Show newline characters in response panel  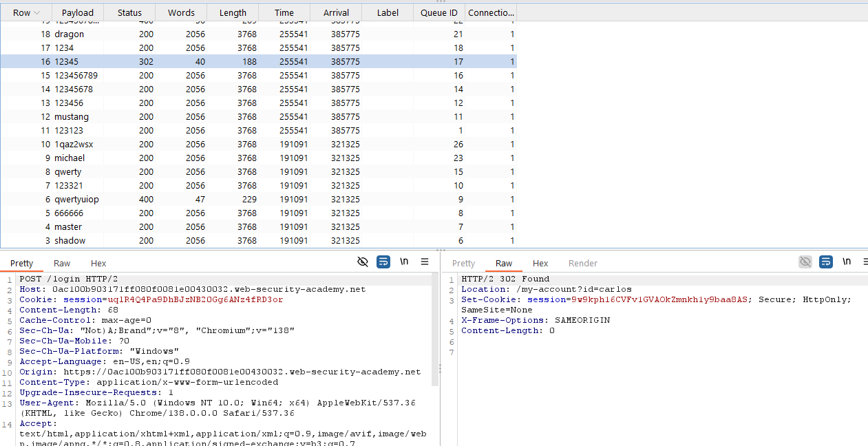coord(847,262)
